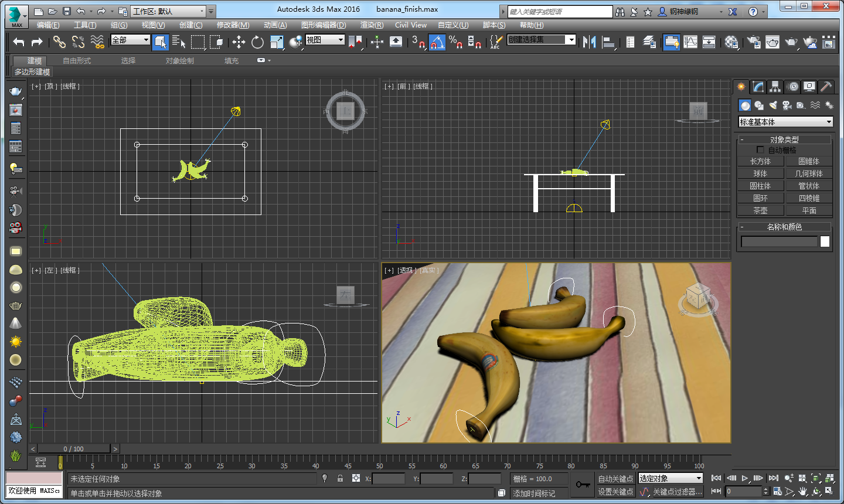Enable the 自动栅格 checkbox

pyautogui.click(x=760, y=149)
